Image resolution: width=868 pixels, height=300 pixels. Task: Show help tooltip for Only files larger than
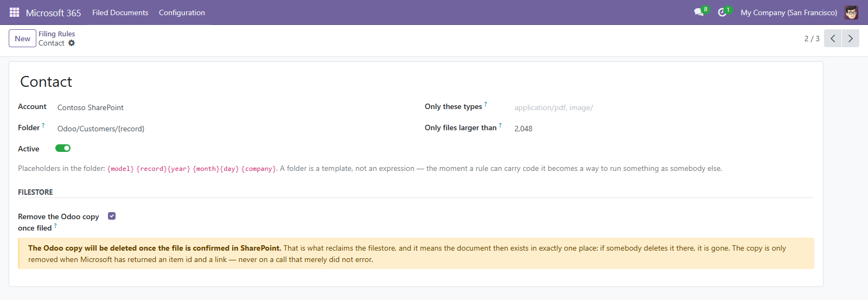(x=500, y=125)
